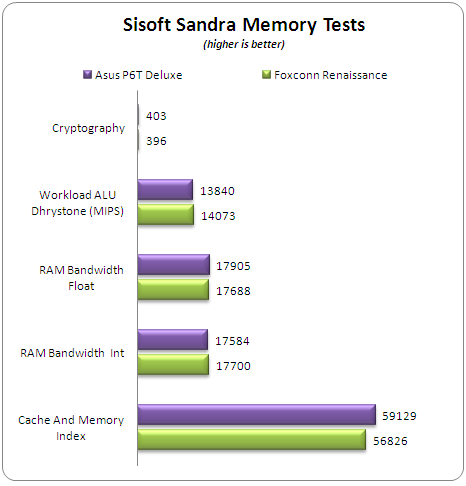The height and width of the screenshot is (486, 466).
Task: Select the Foxconn Renaissance legend label
Action: coord(331,75)
